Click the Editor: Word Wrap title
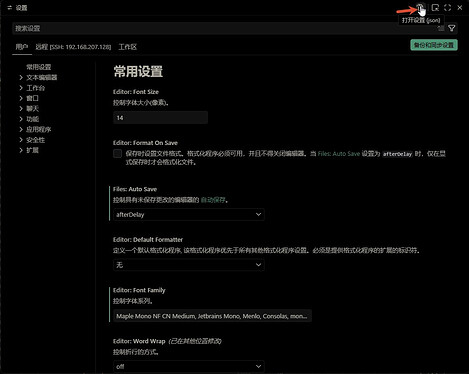Image resolution: width=469 pixels, height=374 pixels. [x=139, y=341]
